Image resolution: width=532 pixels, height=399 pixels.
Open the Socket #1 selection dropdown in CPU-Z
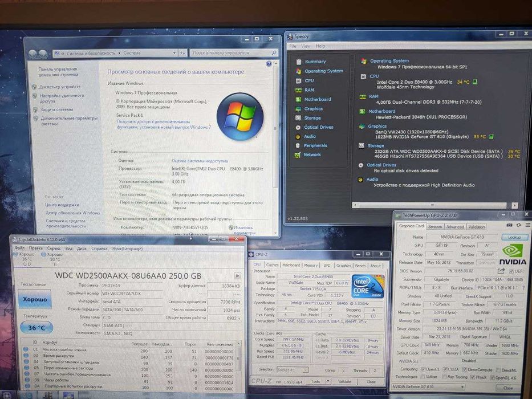tap(293, 370)
